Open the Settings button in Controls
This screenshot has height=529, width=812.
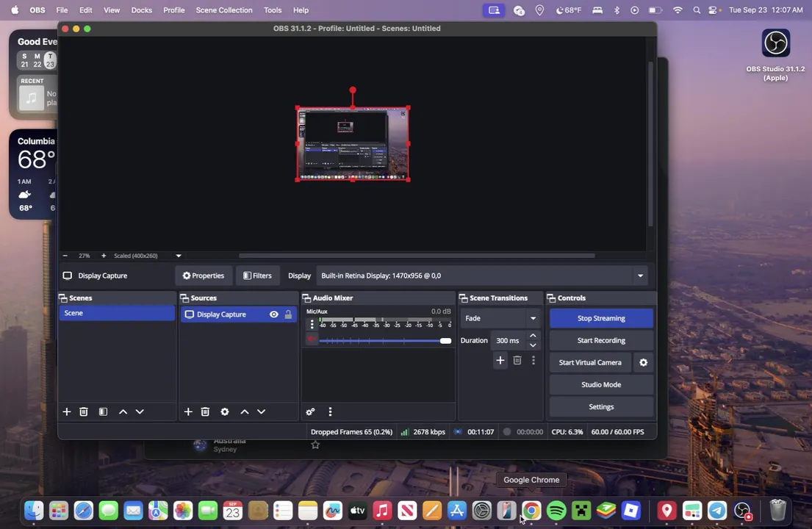coord(601,407)
